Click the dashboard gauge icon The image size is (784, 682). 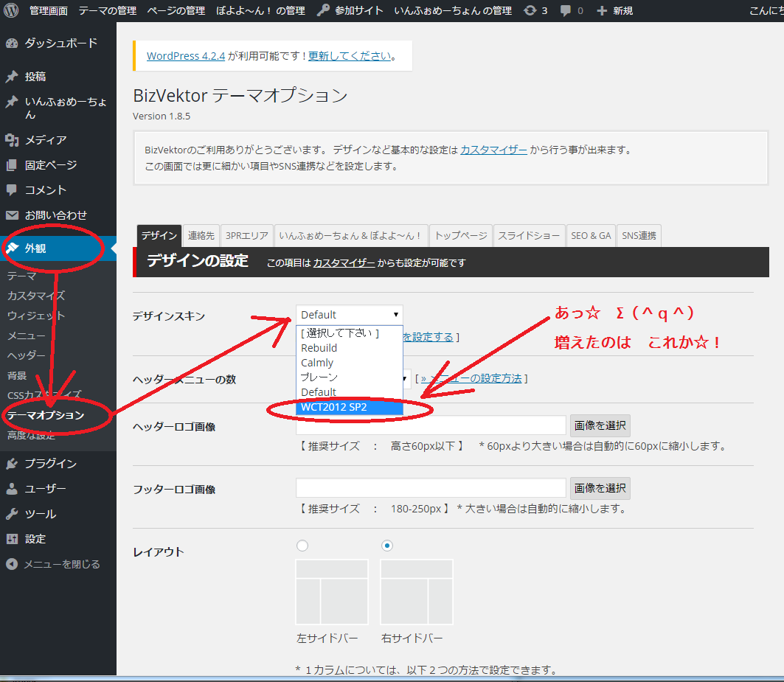point(12,44)
